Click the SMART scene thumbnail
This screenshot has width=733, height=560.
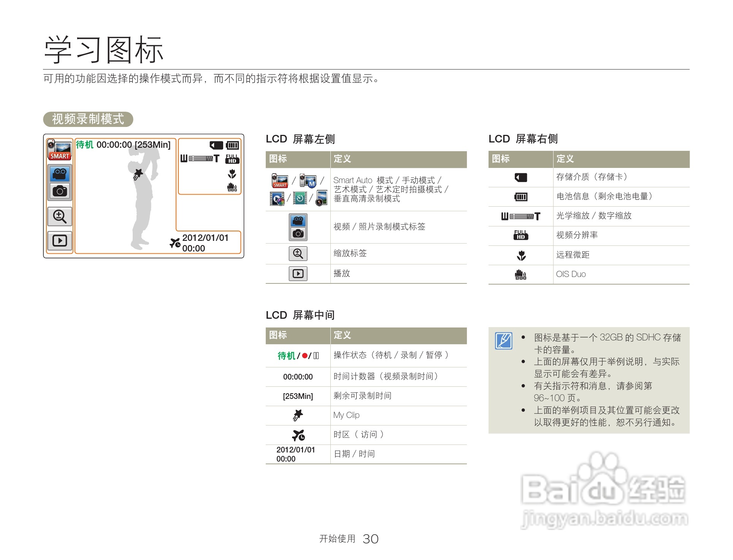[x=60, y=150]
